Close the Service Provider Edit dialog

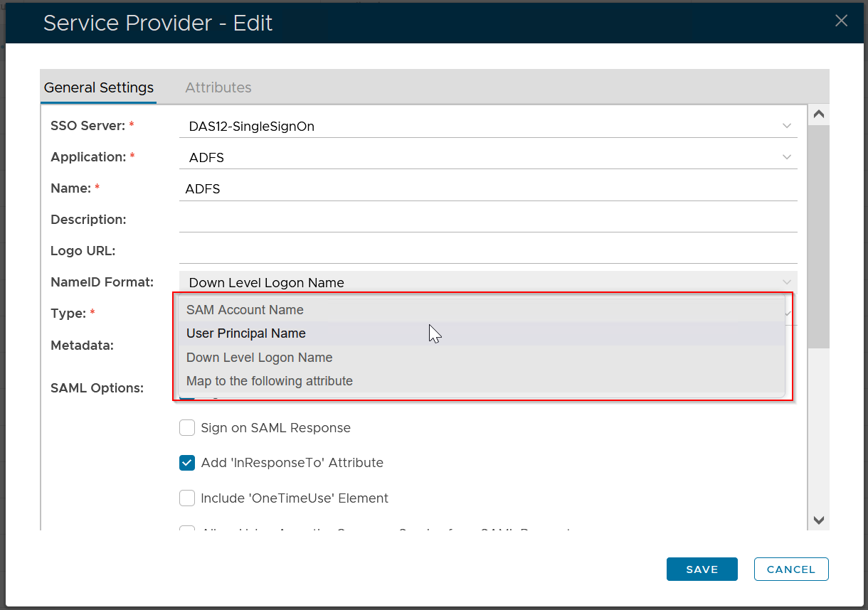(x=841, y=21)
